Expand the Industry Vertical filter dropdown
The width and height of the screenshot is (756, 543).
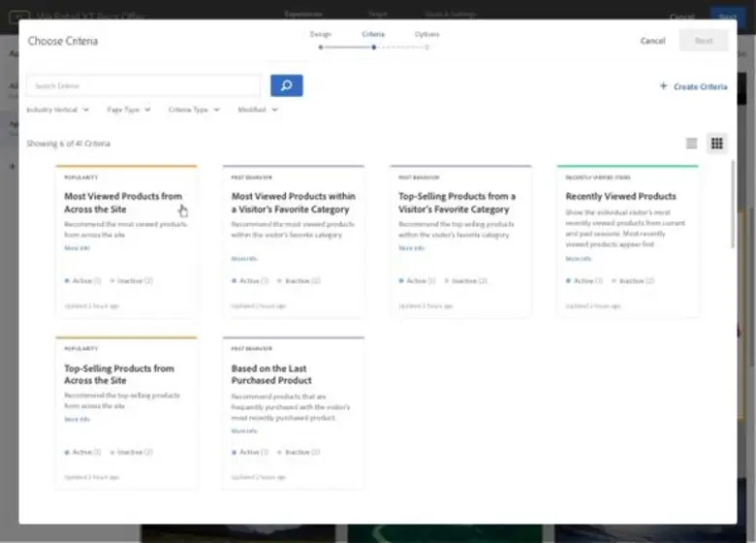pyautogui.click(x=58, y=110)
